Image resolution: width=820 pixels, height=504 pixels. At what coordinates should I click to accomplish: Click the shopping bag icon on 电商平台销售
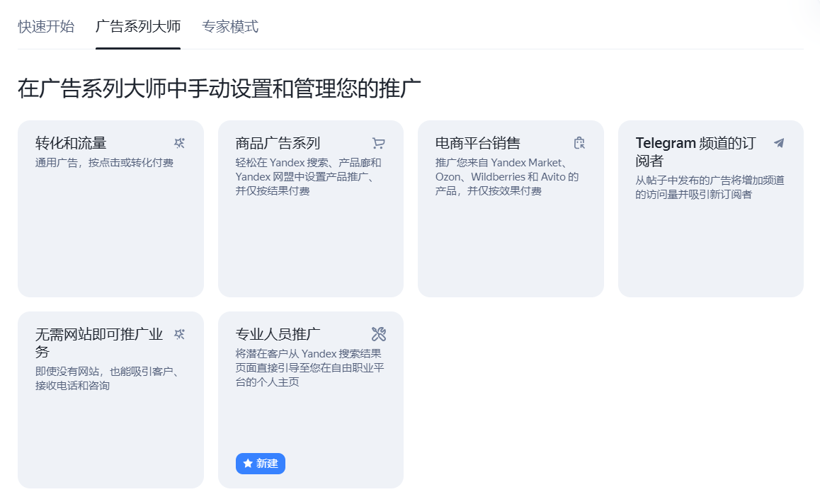[x=579, y=143]
